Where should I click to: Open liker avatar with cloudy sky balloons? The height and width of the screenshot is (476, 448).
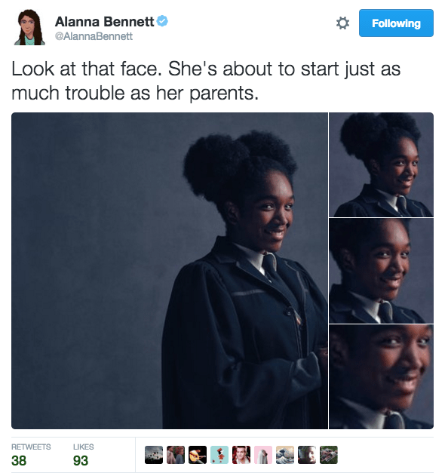click(154, 455)
